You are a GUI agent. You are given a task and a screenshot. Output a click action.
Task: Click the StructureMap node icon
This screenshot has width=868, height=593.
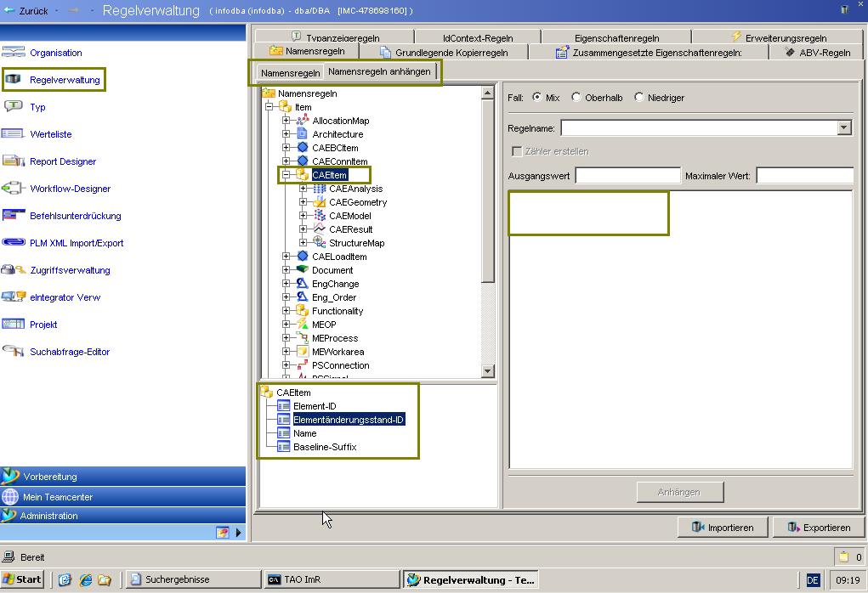320,242
